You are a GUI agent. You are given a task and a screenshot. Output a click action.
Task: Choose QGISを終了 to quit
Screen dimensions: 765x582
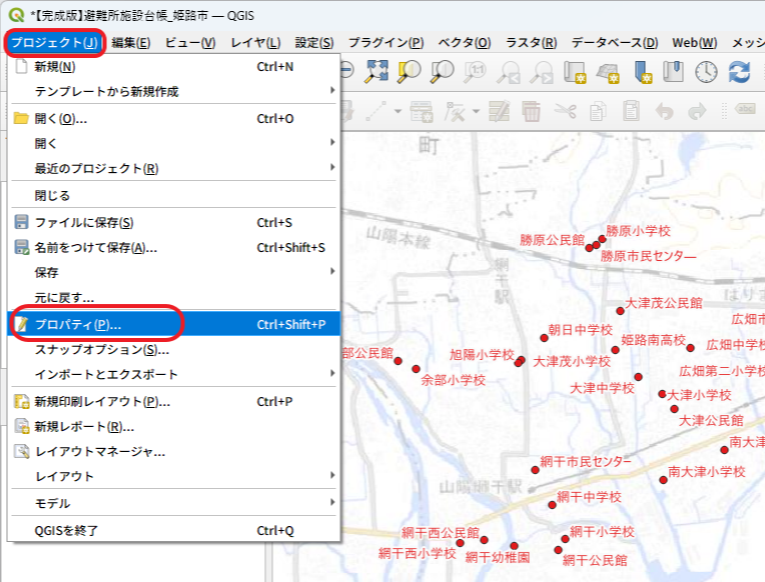[x=67, y=530]
